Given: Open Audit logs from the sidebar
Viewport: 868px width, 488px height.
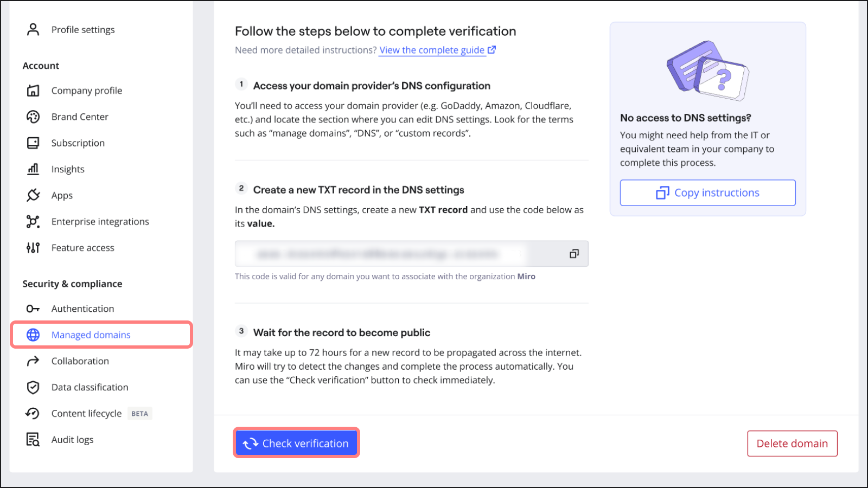Looking at the screenshot, I should tap(72, 439).
